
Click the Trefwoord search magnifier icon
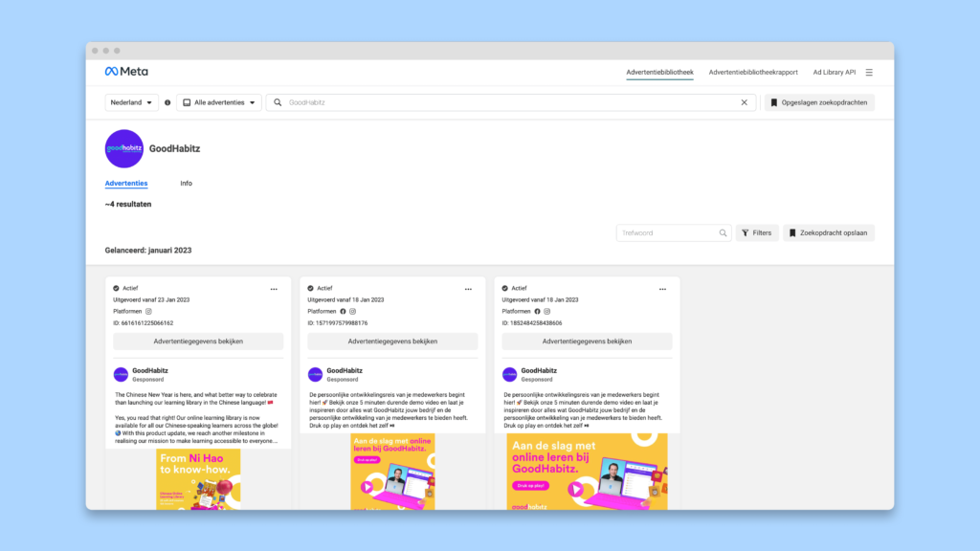(x=723, y=233)
